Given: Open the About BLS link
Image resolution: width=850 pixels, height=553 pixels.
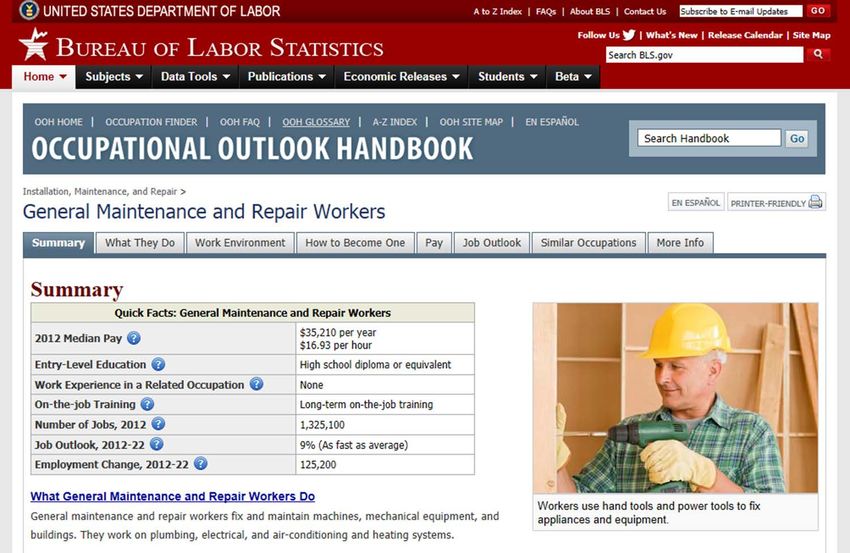Looking at the screenshot, I should tap(590, 11).
